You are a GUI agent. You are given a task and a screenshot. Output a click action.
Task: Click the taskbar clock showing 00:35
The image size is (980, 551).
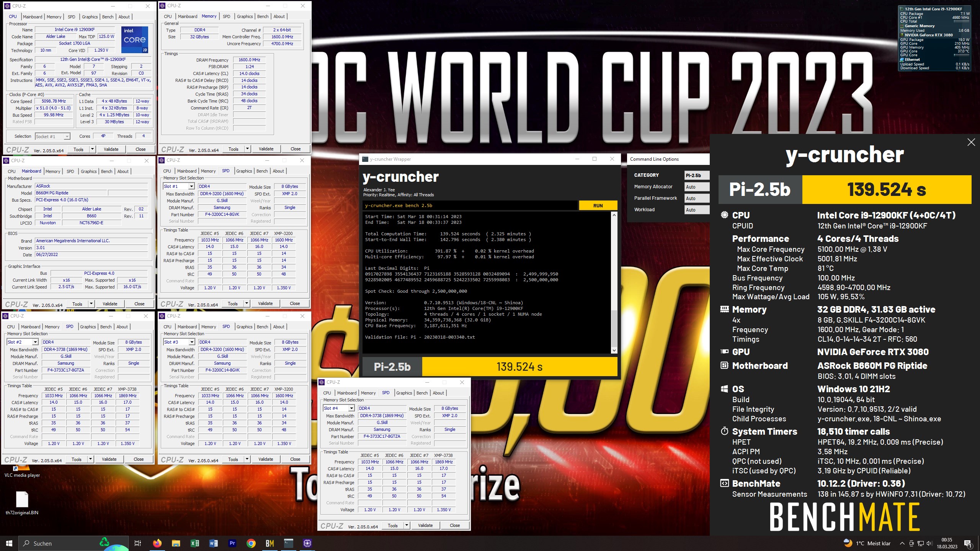point(947,543)
